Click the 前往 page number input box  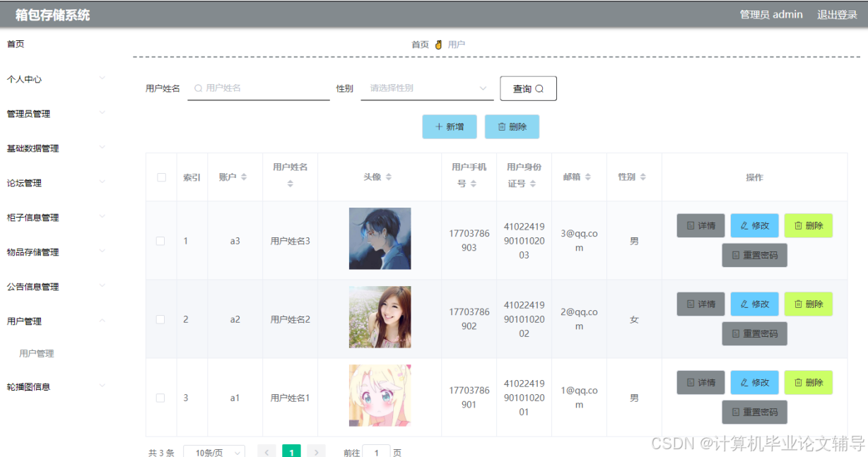point(376,453)
